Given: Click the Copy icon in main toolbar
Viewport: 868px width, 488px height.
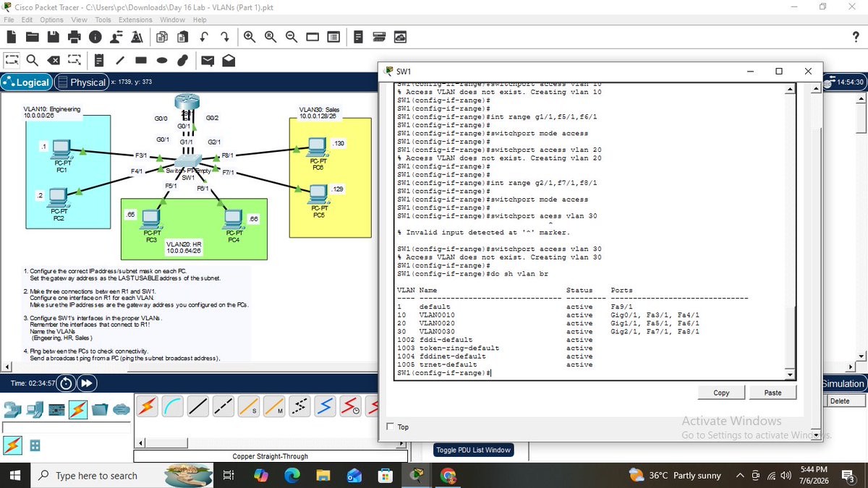Looking at the screenshot, I should [162, 36].
